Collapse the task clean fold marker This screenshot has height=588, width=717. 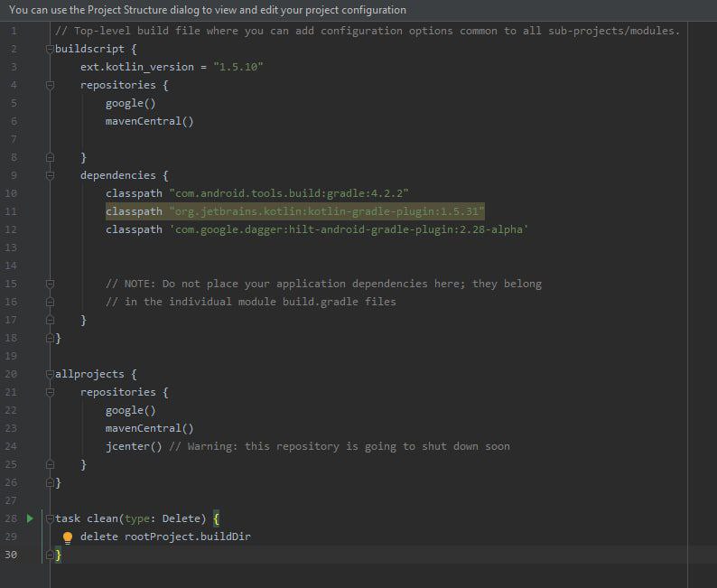(51, 518)
